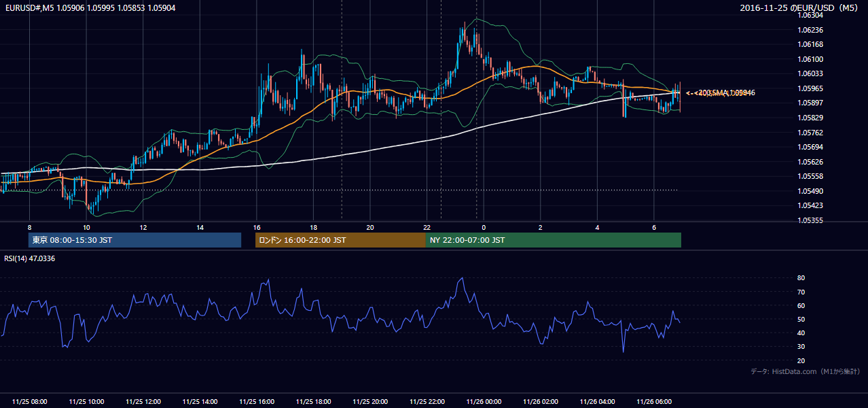Click the 11/26 00:00 bottom time label
Screen dimensions: 868x408
pyautogui.click(x=484, y=402)
